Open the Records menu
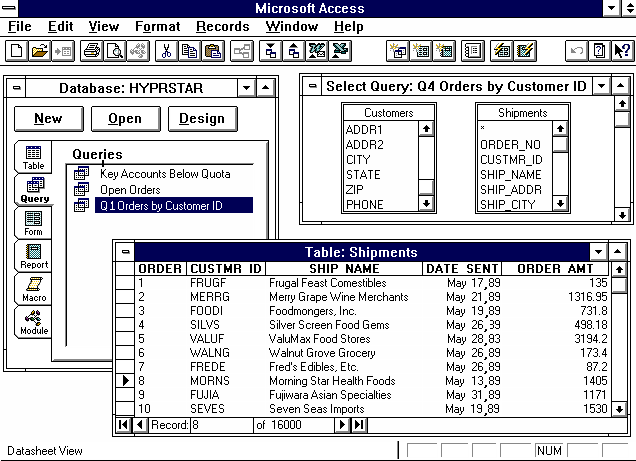The height and width of the screenshot is (461, 636). 223,27
